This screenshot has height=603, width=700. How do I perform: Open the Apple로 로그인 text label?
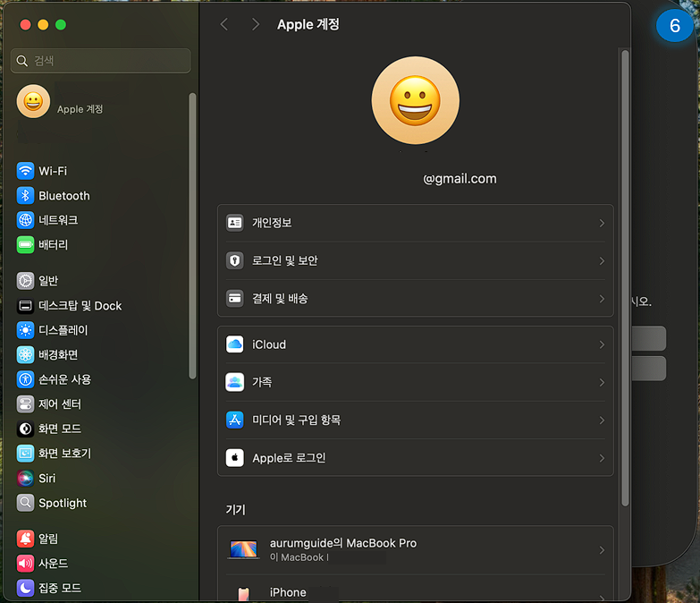pos(289,458)
